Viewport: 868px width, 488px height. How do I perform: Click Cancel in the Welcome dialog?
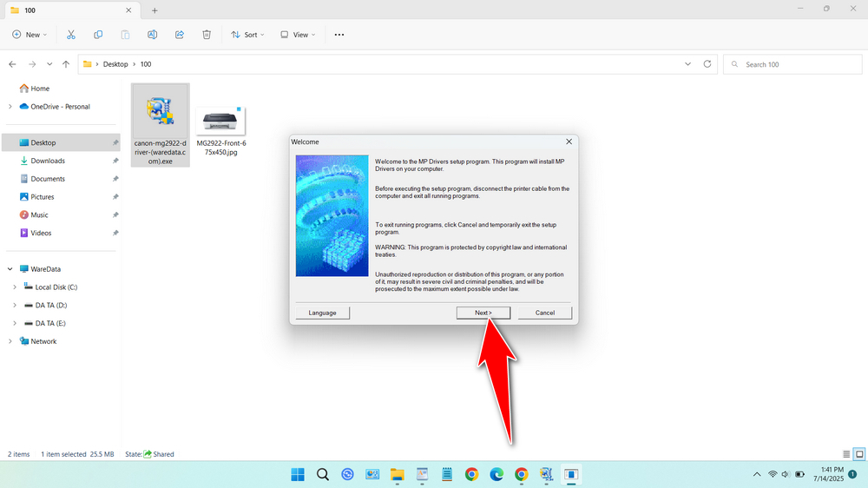pos(545,313)
